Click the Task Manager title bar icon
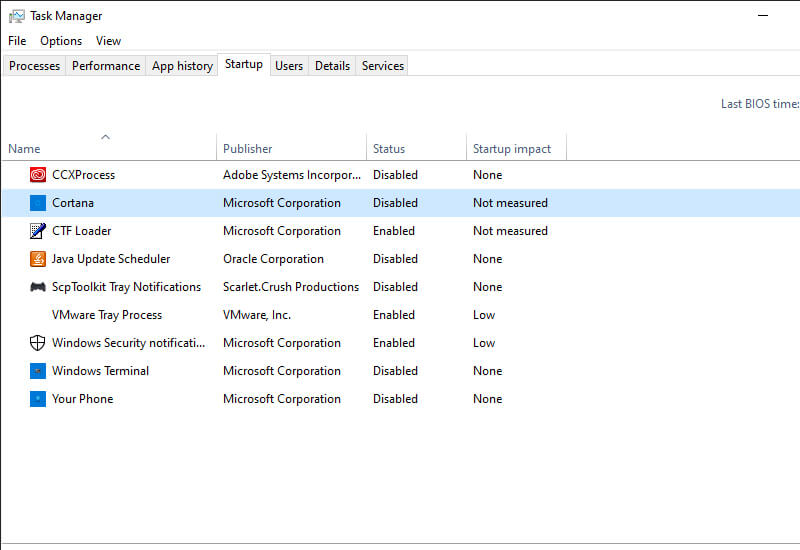Screen dimensions: 800x550 [x=16, y=16]
